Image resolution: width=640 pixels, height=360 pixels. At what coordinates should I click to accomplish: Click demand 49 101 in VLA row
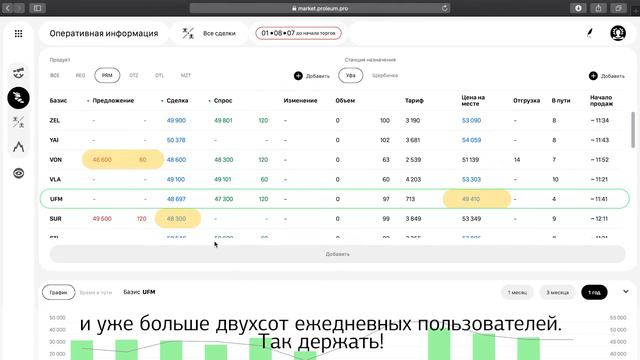222,179
